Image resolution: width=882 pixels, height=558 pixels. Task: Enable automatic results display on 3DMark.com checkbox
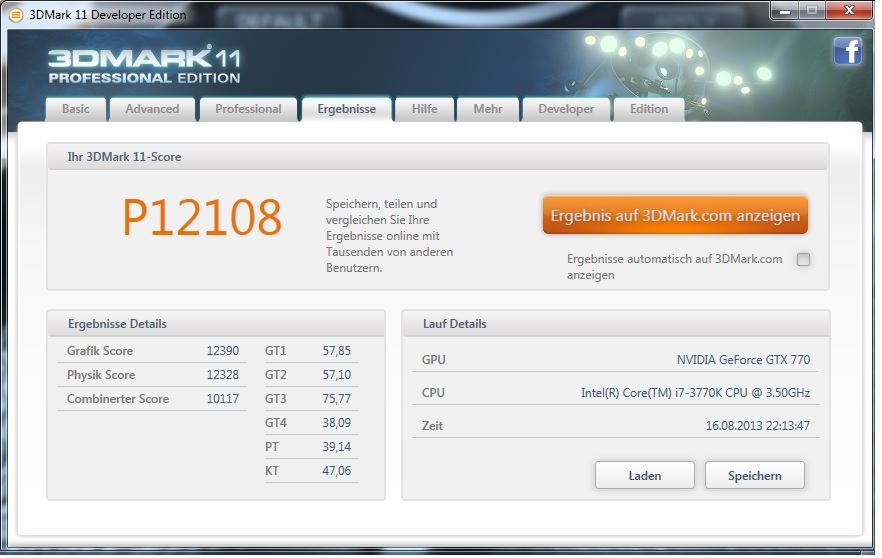tap(803, 259)
